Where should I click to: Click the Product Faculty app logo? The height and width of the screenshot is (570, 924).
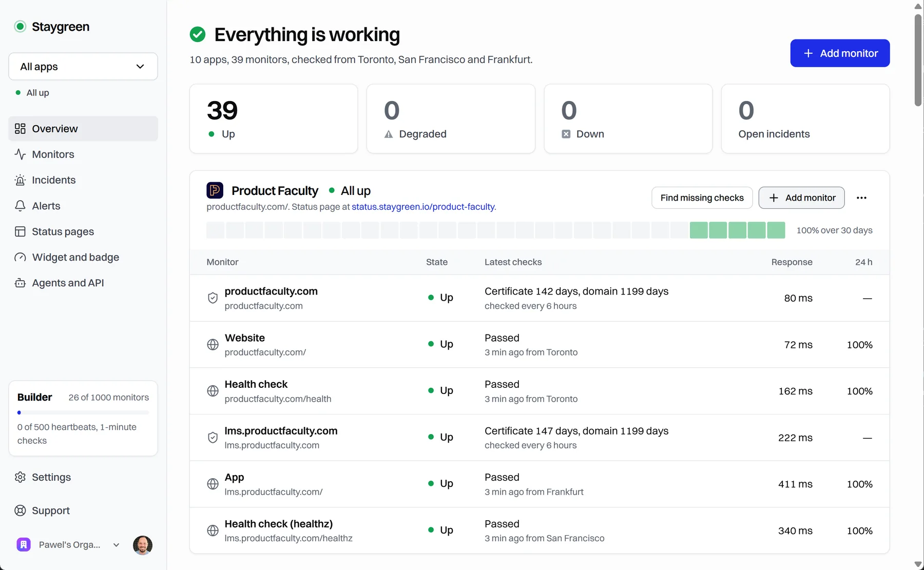(x=215, y=190)
